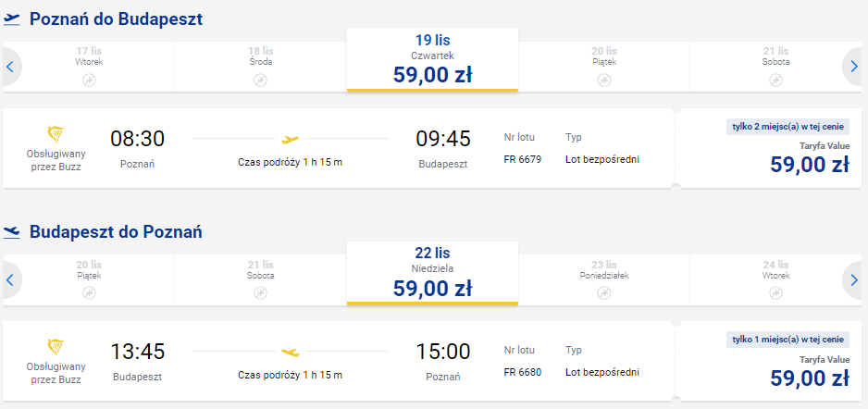Select the 22 lis Niedziela date tab
This screenshot has height=409, width=868.
(432, 273)
